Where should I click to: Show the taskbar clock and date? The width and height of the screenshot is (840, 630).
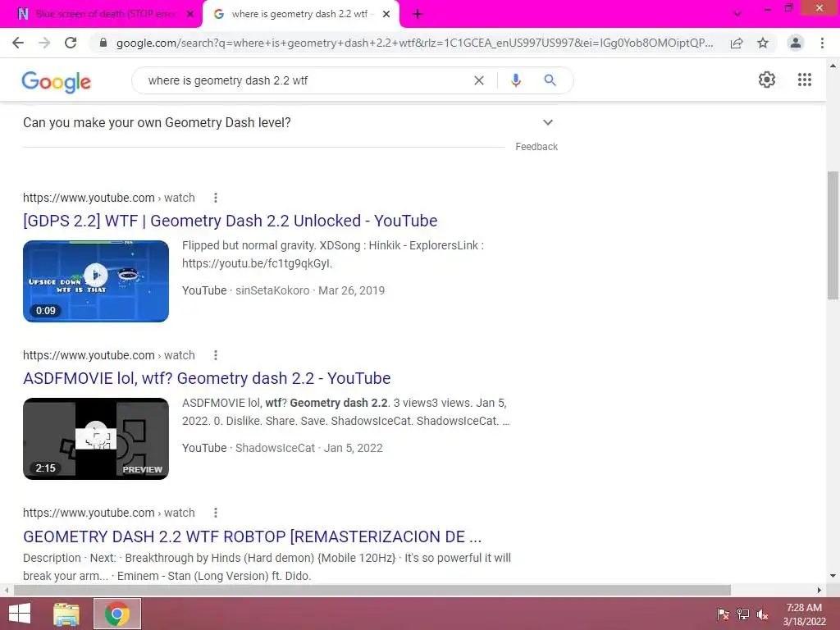pyautogui.click(x=804, y=614)
